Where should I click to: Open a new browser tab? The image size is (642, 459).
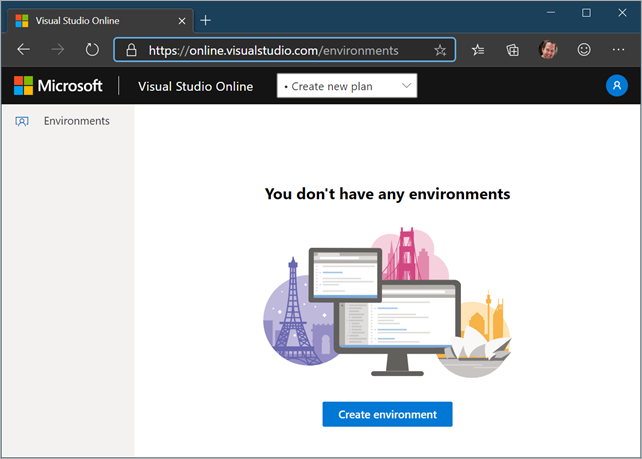tap(206, 20)
